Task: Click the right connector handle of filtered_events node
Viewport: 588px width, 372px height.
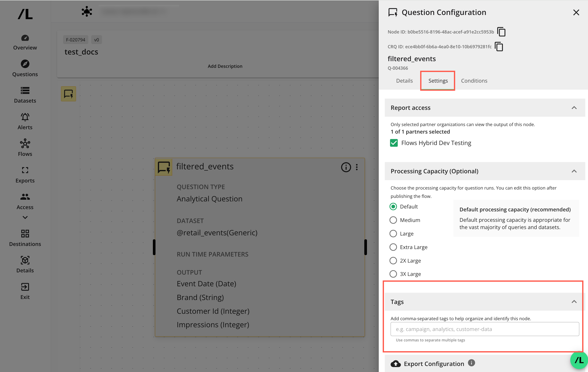Action: (365, 247)
